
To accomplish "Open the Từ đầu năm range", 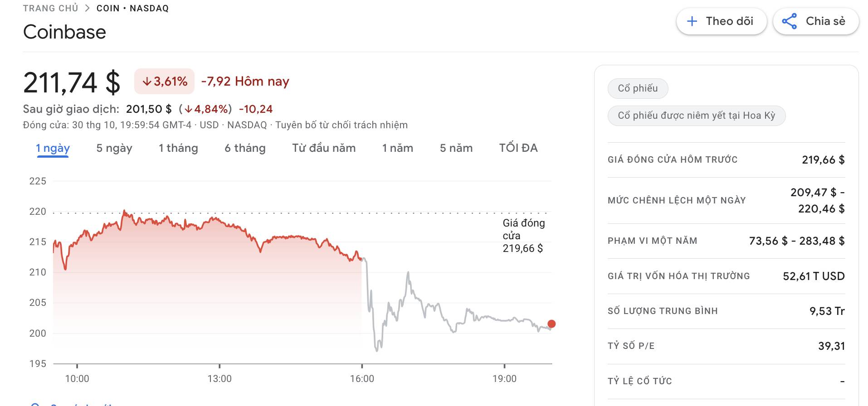I will (324, 148).
